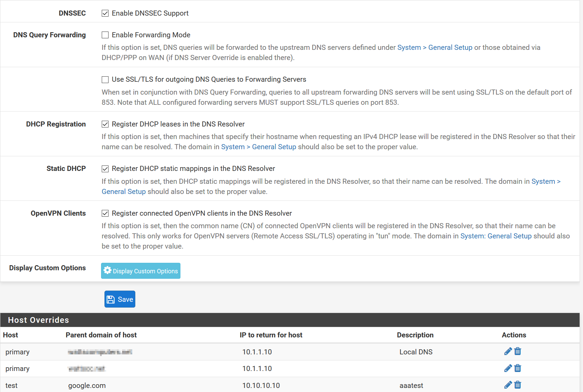Toggle Register connected OpenVPN clients checkbox

click(x=105, y=213)
